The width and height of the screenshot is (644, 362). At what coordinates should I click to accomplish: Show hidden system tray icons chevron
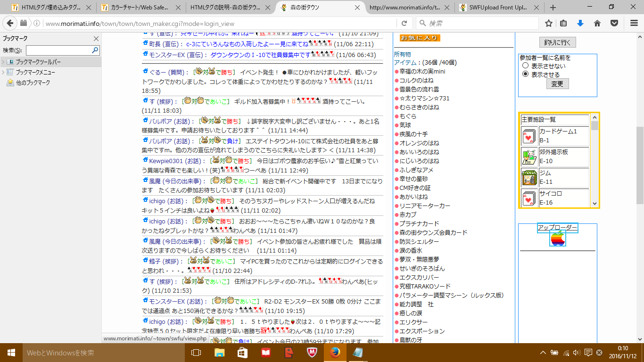[544, 353]
